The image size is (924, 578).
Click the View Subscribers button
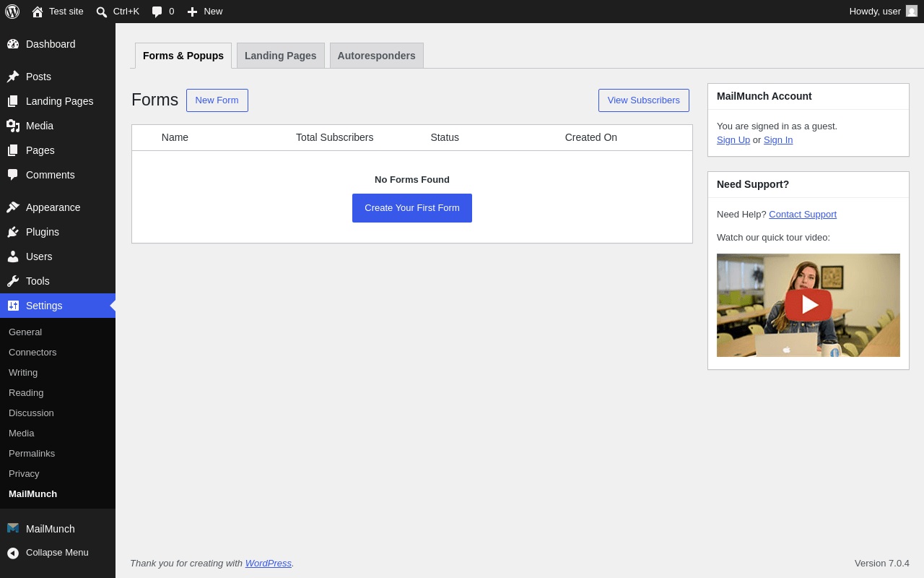pyautogui.click(x=644, y=100)
